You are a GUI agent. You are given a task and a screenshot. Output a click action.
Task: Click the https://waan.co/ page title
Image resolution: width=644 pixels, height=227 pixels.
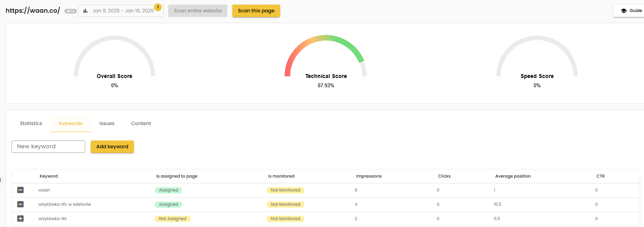[x=33, y=10]
